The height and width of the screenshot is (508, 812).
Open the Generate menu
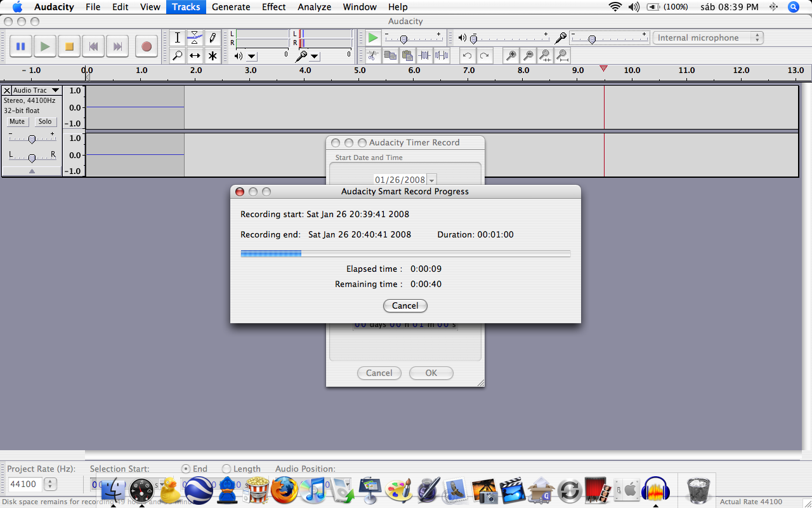point(231,7)
